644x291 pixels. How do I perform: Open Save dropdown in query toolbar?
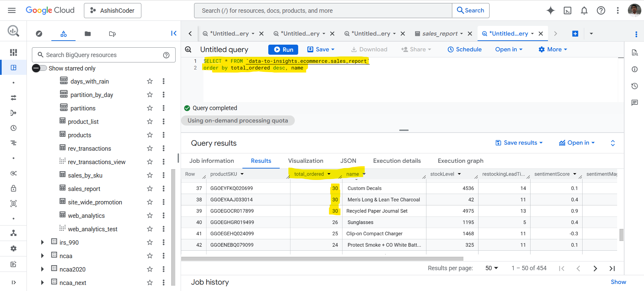pos(321,49)
